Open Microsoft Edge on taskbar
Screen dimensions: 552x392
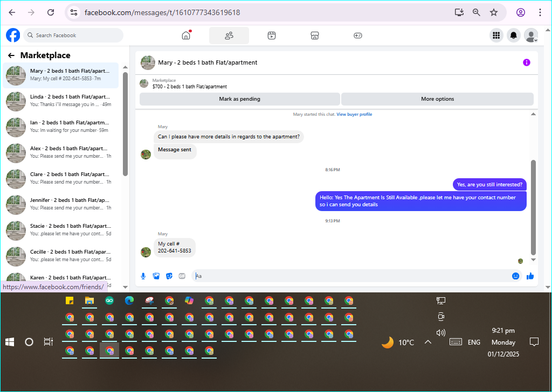(x=129, y=300)
